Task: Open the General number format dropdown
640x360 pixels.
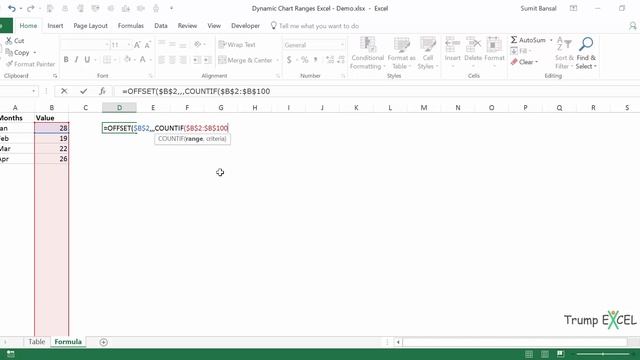Action: 342,45
